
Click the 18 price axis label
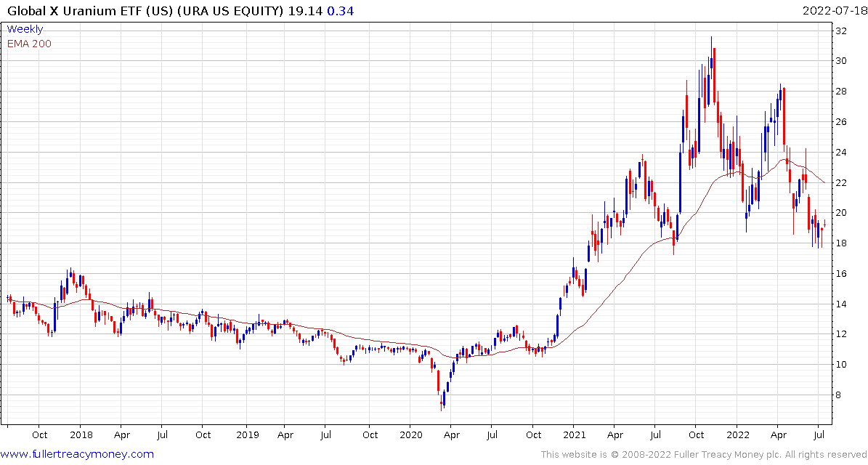click(x=841, y=243)
